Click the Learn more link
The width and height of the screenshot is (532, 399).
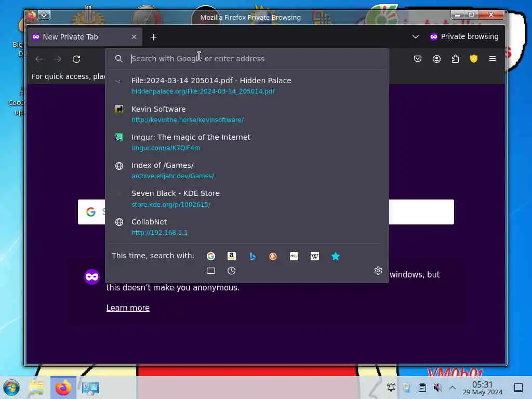(128, 308)
